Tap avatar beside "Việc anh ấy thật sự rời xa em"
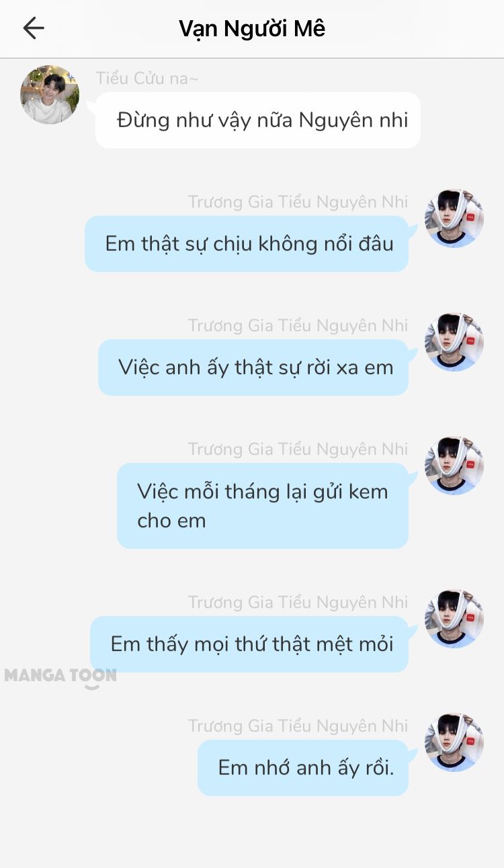This screenshot has width=504, height=868. [x=454, y=342]
